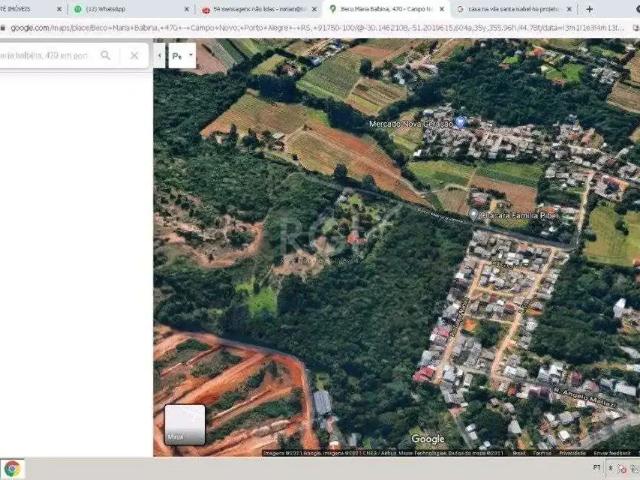
Task: Click the search magnifier icon in Maps
Action: coord(105,55)
